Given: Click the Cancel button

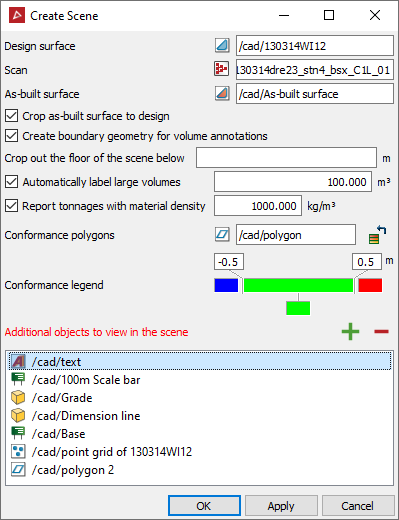Looking at the screenshot, I should (358, 506).
